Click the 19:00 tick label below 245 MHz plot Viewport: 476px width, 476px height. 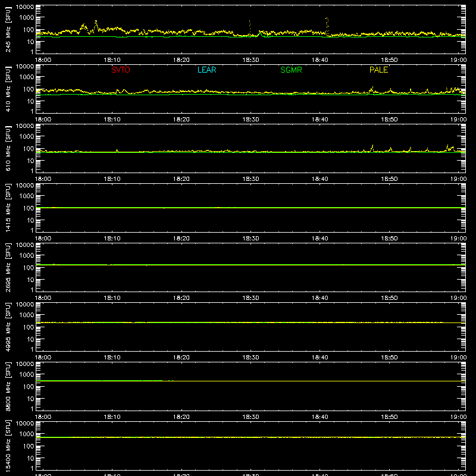pyautogui.click(x=458, y=60)
